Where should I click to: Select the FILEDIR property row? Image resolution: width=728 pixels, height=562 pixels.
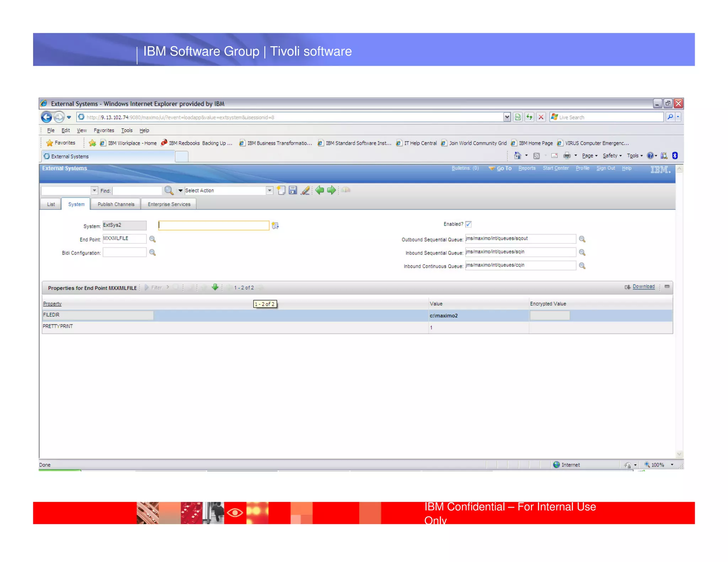(357, 315)
